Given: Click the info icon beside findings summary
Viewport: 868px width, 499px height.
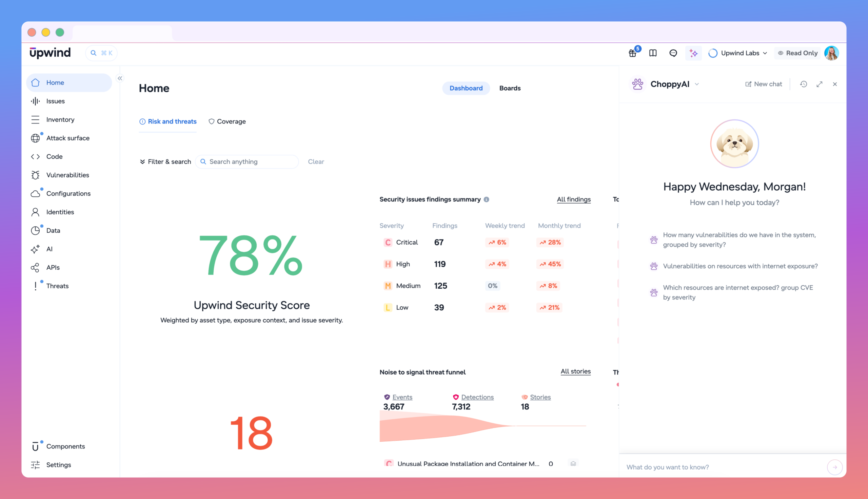Looking at the screenshot, I should [x=487, y=199].
